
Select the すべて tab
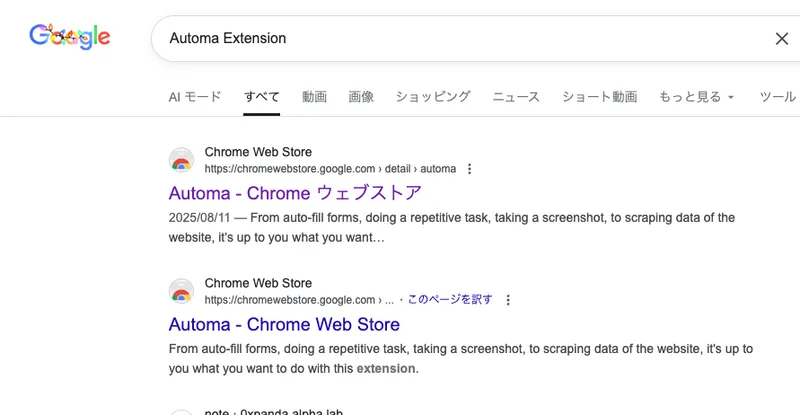[262, 97]
